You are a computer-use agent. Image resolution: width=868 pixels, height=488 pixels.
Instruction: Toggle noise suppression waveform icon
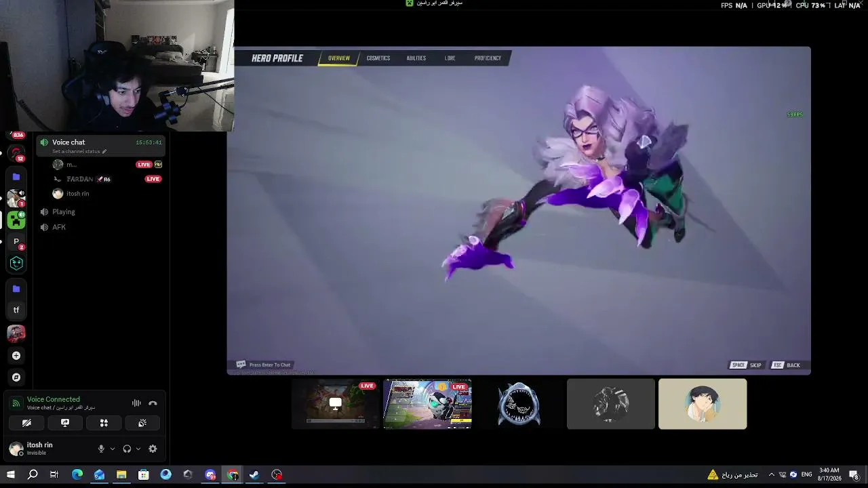tap(136, 403)
